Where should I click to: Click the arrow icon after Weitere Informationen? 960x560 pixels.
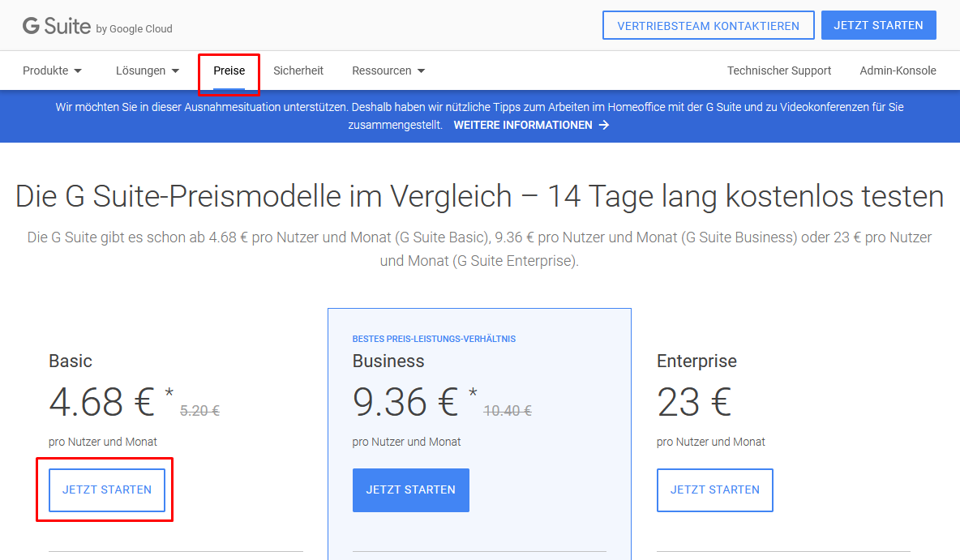click(604, 125)
